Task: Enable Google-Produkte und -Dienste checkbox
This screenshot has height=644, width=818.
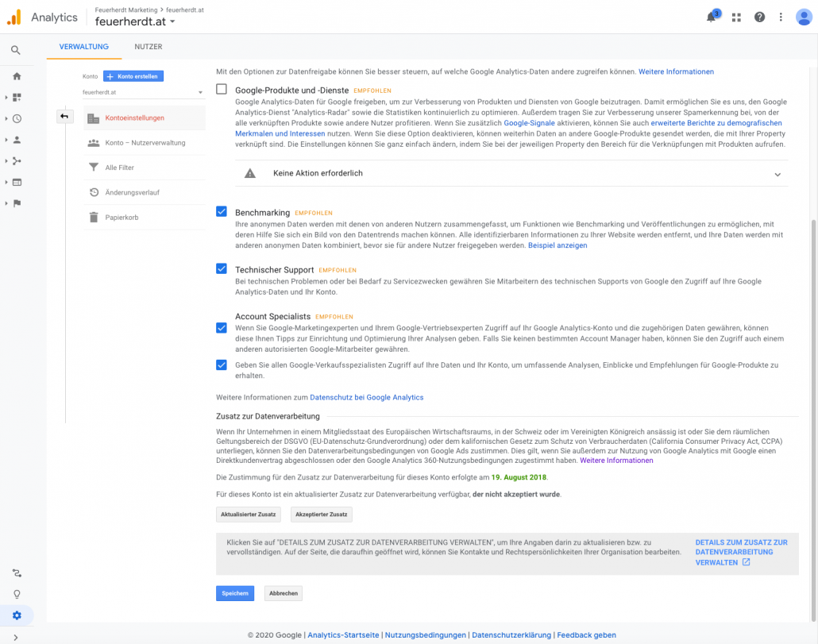Action: [222, 89]
